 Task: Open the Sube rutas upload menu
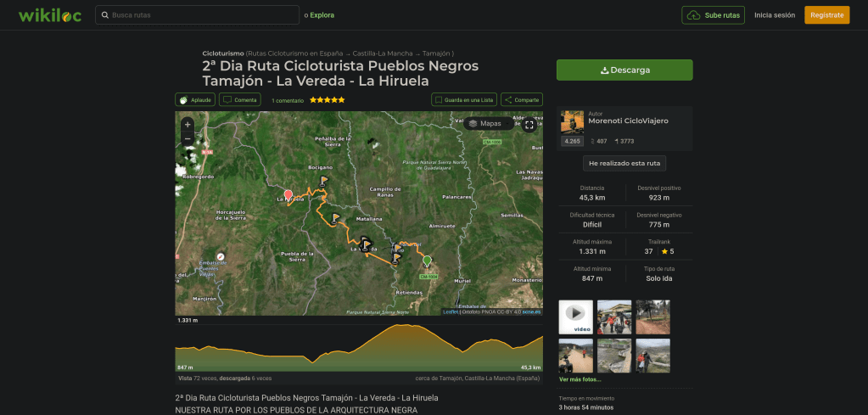[x=713, y=15]
